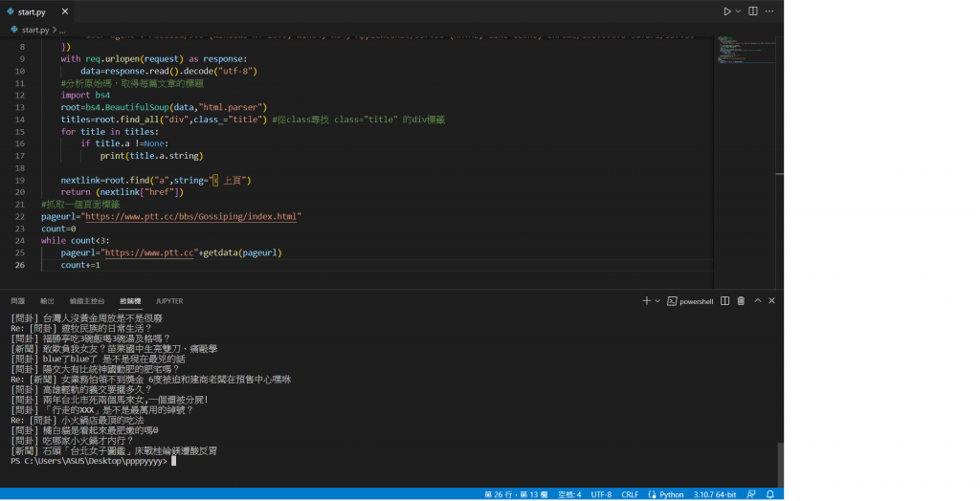Viewport: 980px width, 501px height.
Task: Click terminal output line blue了blue了
Action: 99,359
